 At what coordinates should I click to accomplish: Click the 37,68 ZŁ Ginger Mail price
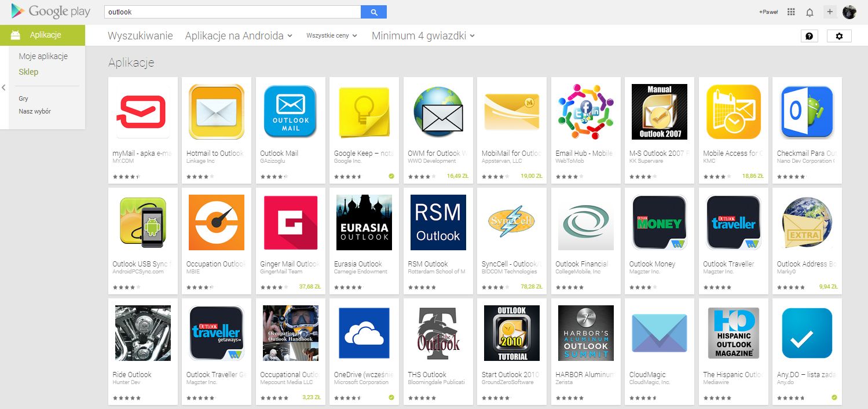point(310,286)
